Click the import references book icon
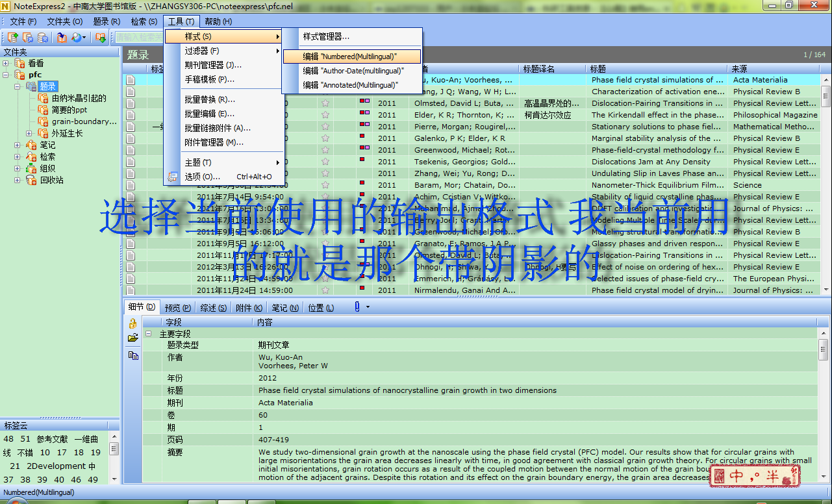 pos(62,38)
